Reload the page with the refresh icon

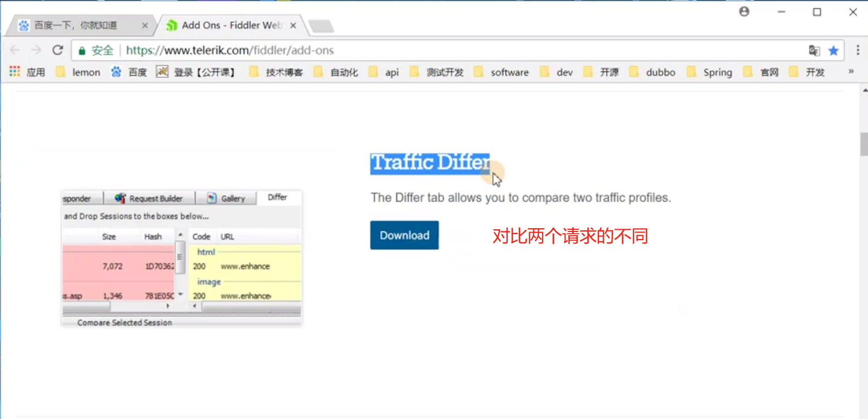pyautogui.click(x=58, y=50)
